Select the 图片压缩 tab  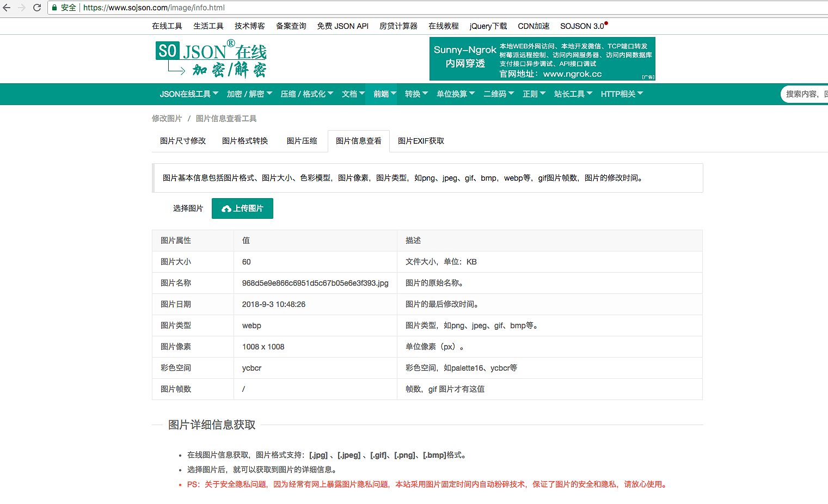click(302, 141)
